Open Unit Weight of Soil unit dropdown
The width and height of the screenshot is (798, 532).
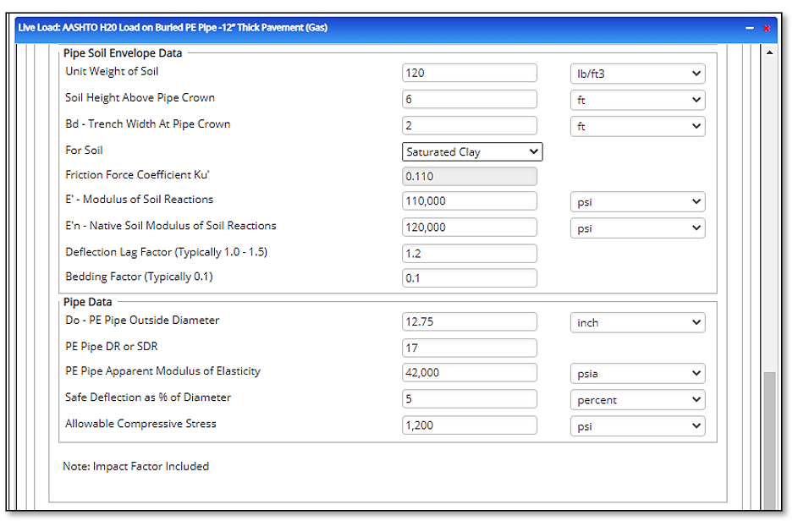637,74
